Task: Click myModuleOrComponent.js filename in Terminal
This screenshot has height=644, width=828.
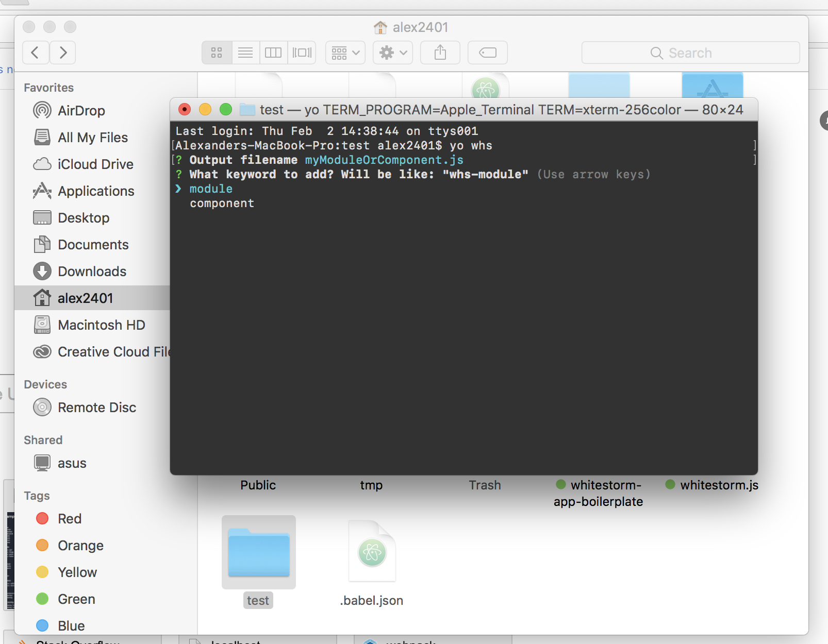Action: point(384,160)
